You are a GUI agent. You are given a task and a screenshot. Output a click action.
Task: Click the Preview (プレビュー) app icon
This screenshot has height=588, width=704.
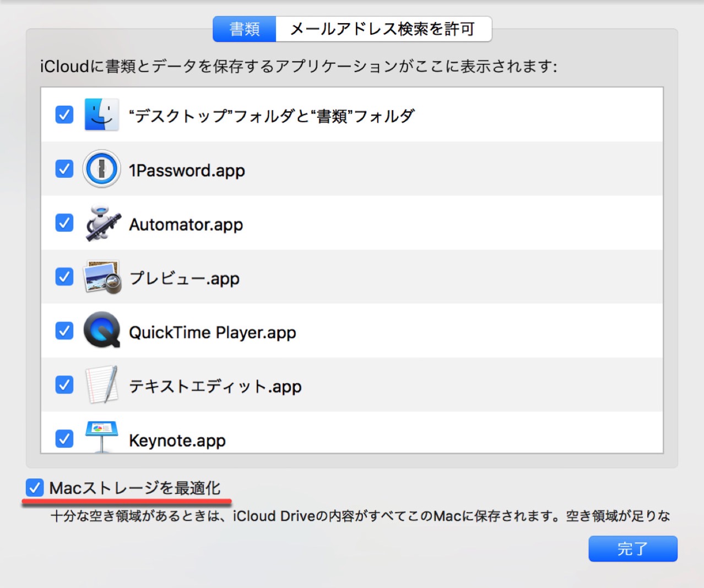[102, 277]
